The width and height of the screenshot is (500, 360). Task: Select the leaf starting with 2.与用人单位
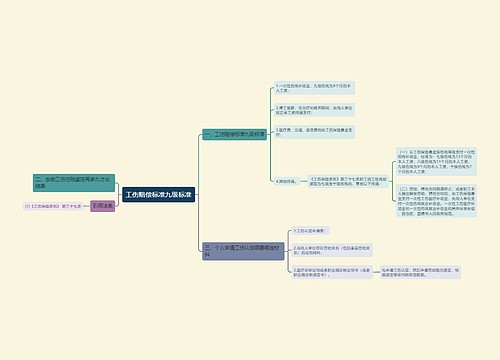click(332, 250)
